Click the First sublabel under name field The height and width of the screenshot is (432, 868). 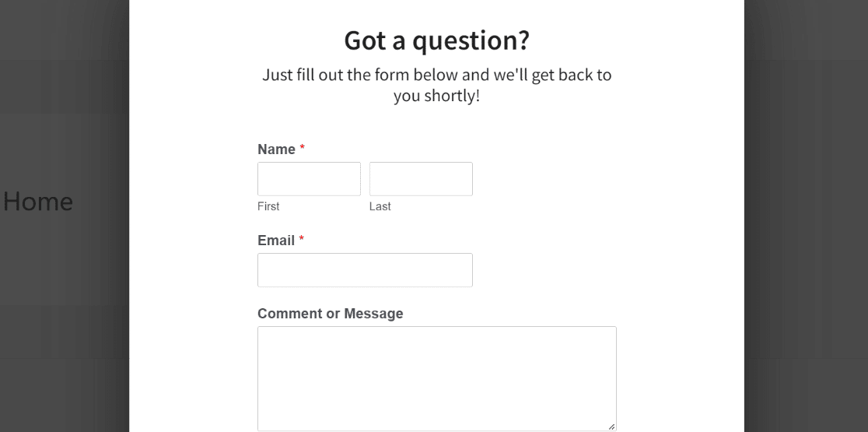pyautogui.click(x=268, y=206)
